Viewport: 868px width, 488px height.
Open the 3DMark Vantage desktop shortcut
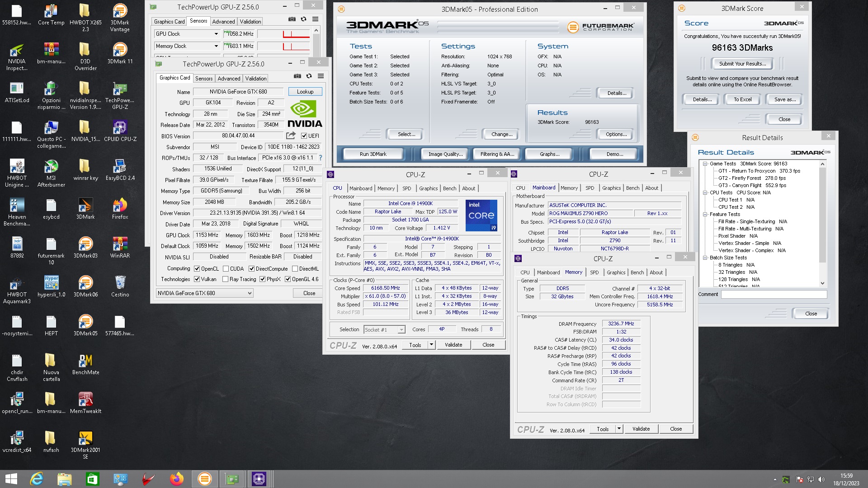[x=120, y=18]
